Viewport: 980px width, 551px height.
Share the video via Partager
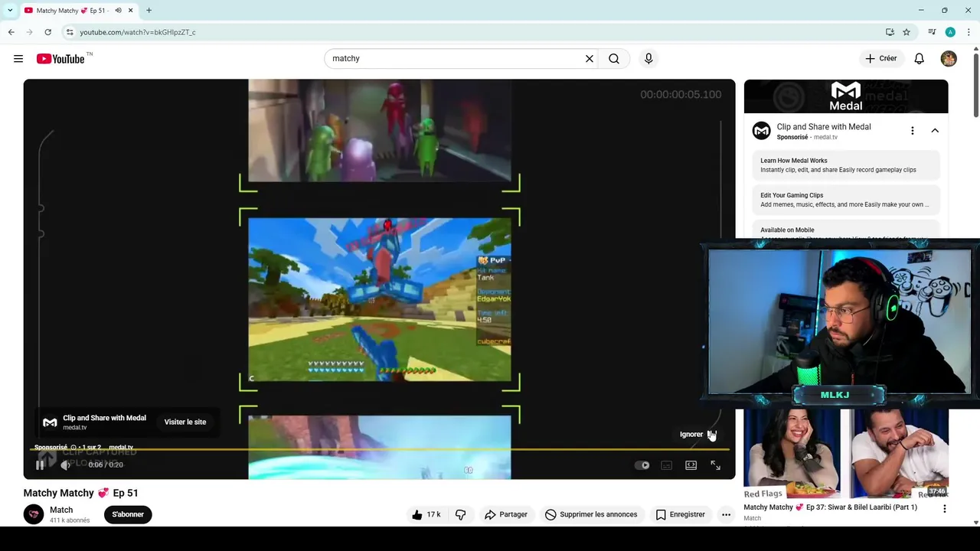click(x=505, y=514)
